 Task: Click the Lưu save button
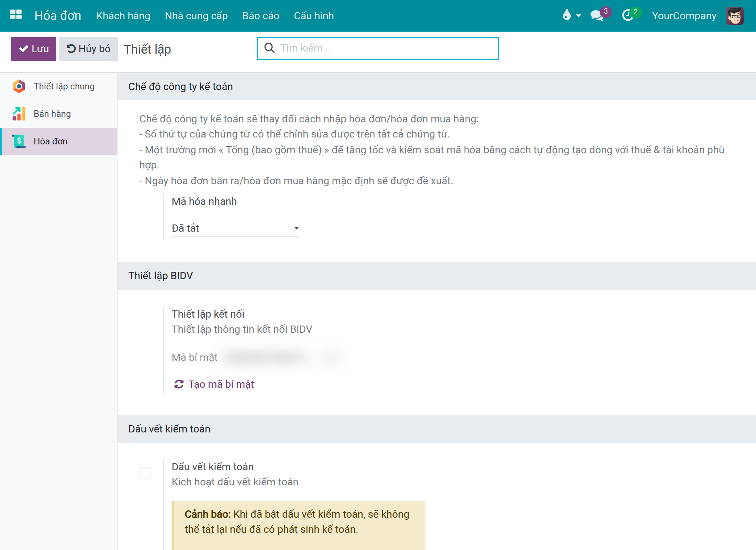click(34, 49)
